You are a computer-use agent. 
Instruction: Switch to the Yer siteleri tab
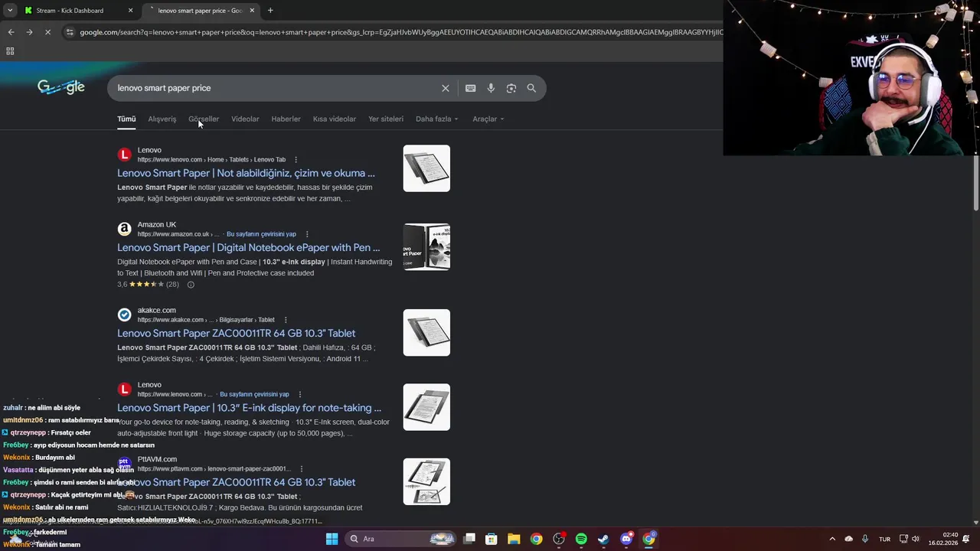tap(386, 119)
